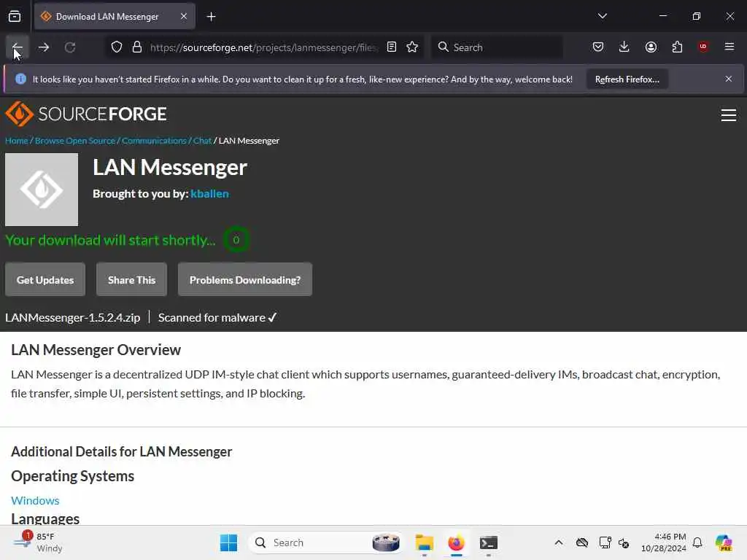Viewport: 747px width, 560px height.
Task: Go back using the browser back arrow
Action: pos(18,47)
